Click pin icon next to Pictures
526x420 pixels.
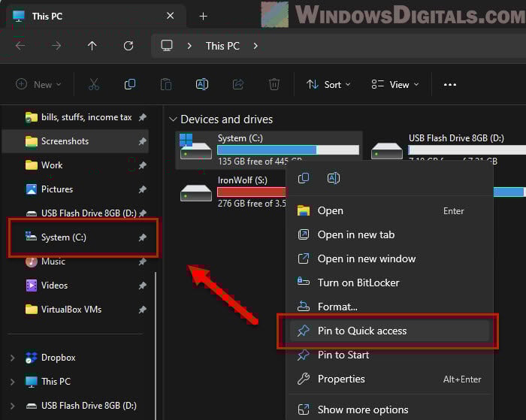(143, 189)
